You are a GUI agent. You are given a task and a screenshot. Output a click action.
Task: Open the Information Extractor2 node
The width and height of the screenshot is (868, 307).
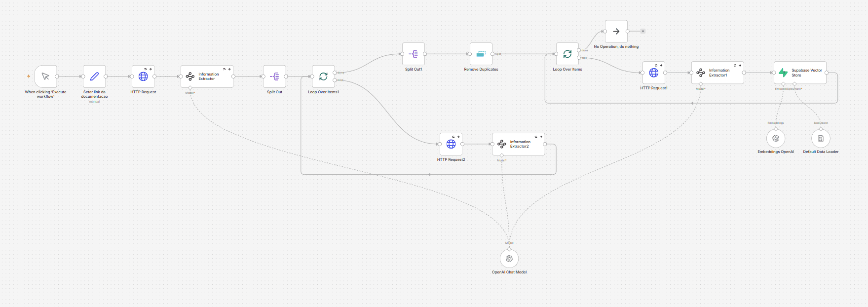click(x=519, y=144)
